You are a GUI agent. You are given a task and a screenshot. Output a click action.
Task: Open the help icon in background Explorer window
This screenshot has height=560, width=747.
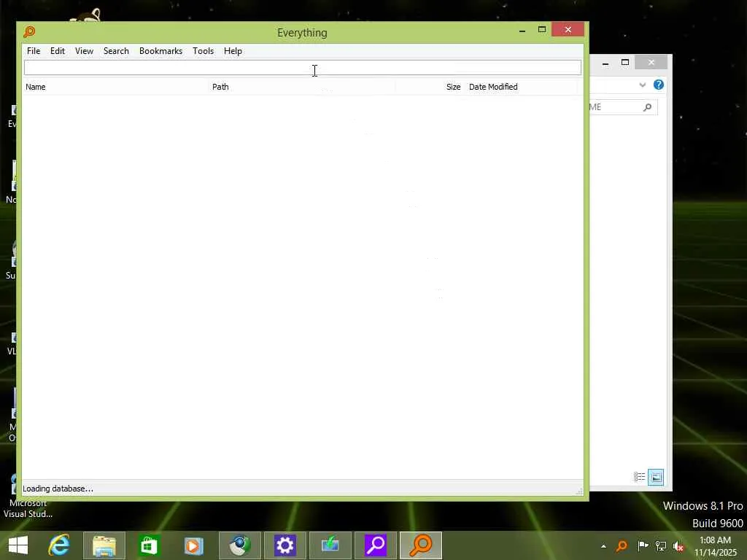click(x=659, y=85)
